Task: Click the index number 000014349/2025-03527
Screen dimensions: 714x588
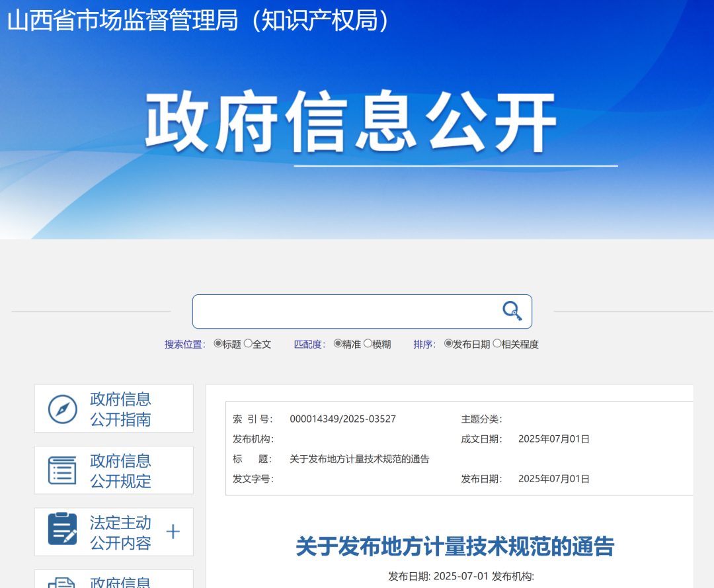Action: [342, 419]
